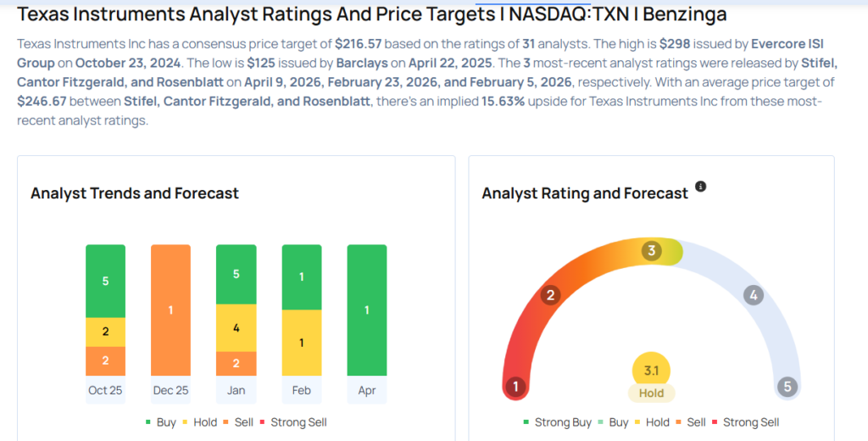This screenshot has width=868, height=441.
Task: Click the Hold pill under 3.1 score
Action: (651, 394)
